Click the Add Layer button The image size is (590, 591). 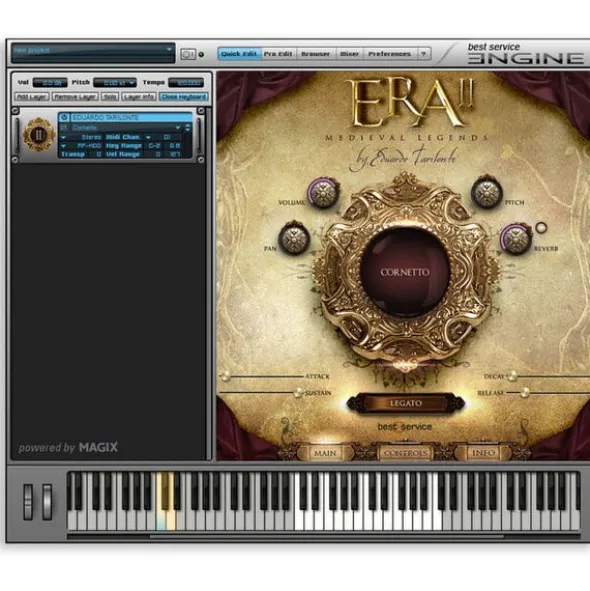pyautogui.click(x=32, y=97)
